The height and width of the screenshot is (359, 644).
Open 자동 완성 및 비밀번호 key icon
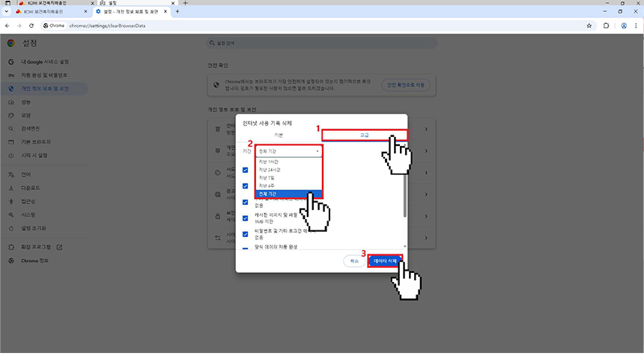point(11,75)
